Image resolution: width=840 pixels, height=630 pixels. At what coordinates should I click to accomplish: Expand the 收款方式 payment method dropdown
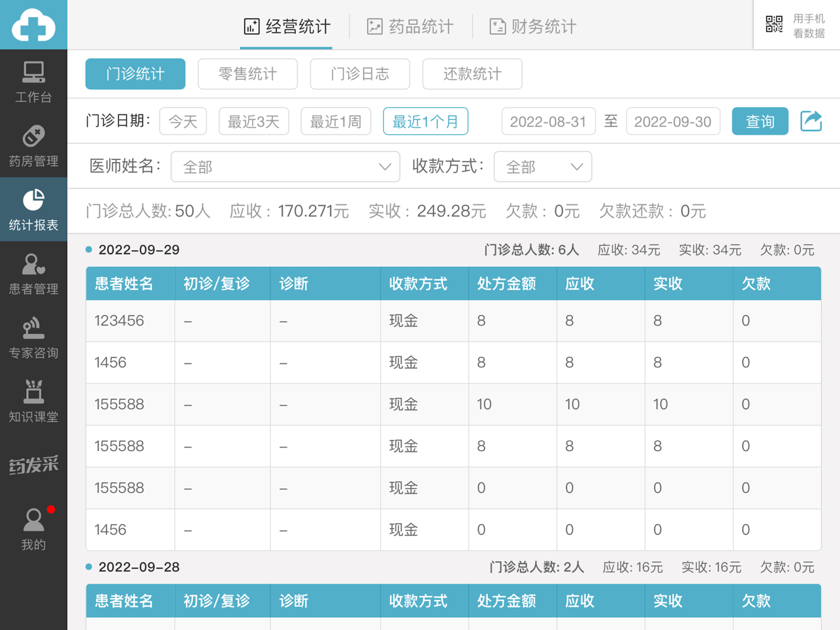[x=543, y=167]
